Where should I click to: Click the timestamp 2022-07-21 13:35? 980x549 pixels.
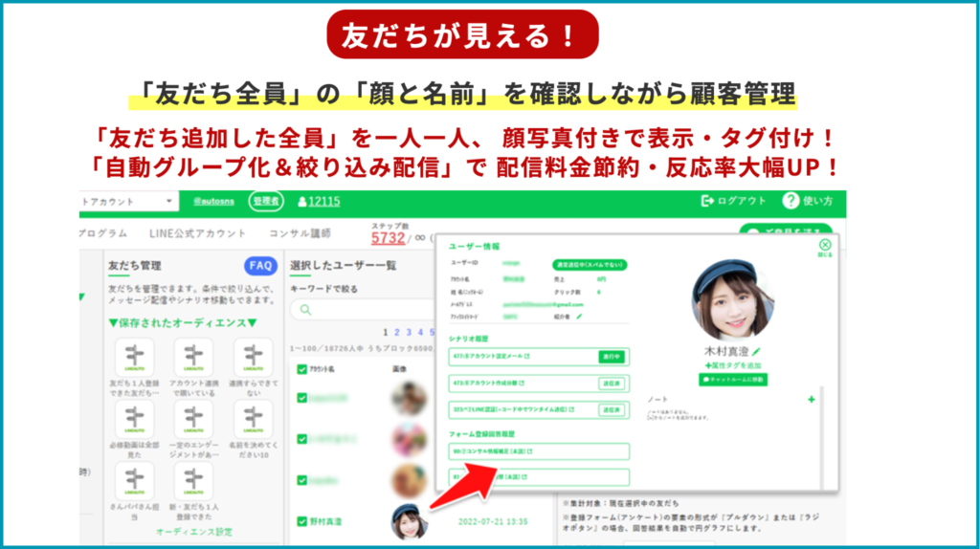click(x=493, y=521)
